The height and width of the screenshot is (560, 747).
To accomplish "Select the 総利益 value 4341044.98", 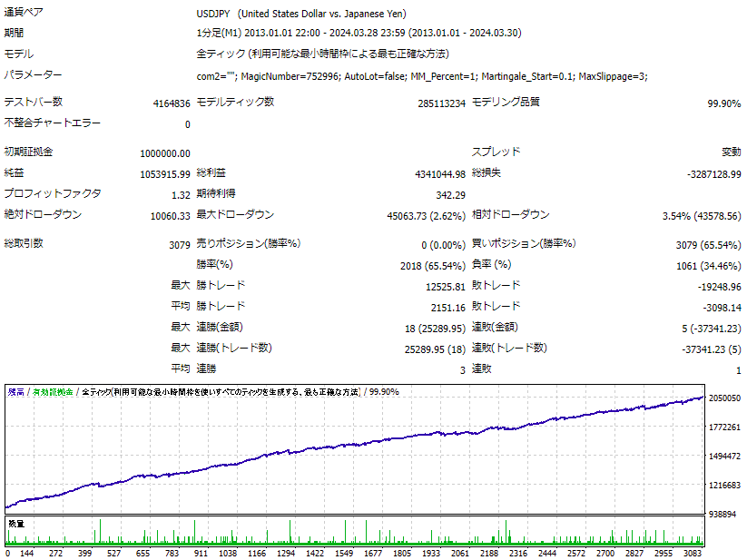I will click(x=433, y=173).
